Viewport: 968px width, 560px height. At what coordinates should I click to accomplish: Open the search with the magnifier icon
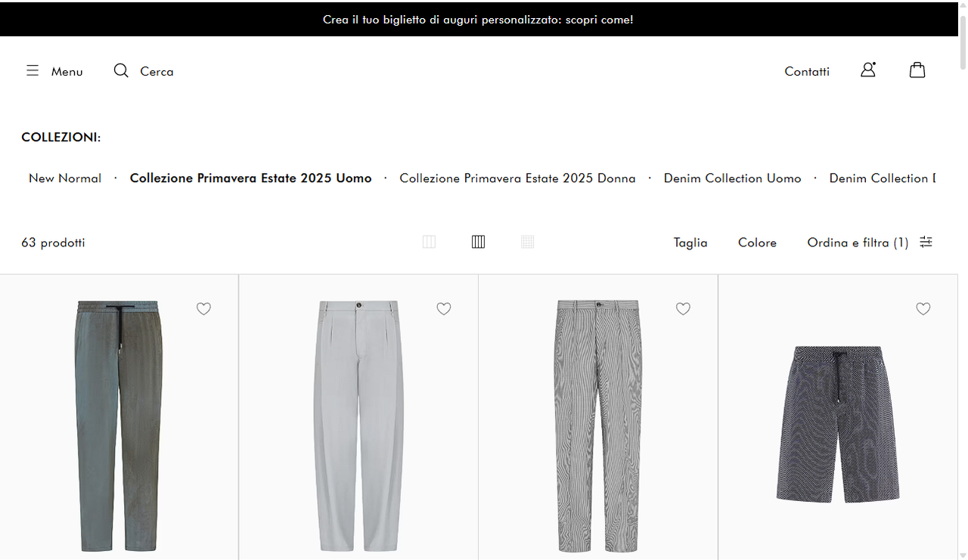coord(121,70)
